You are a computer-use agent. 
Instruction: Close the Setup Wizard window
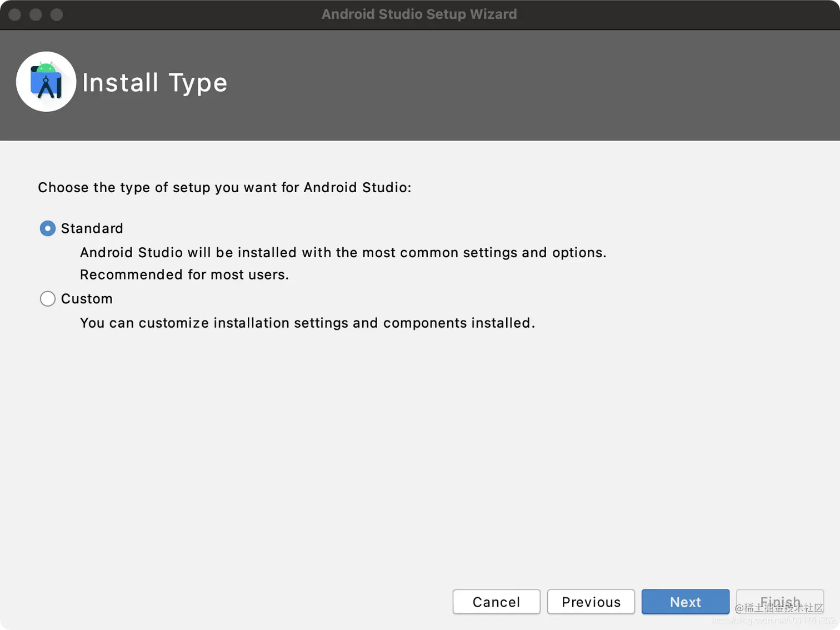click(15, 14)
